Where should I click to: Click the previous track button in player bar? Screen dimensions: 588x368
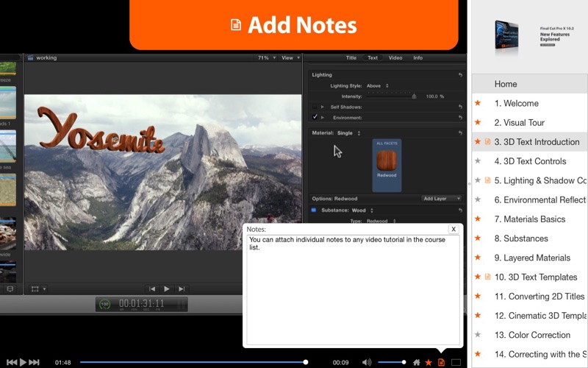pyautogui.click(x=12, y=362)
